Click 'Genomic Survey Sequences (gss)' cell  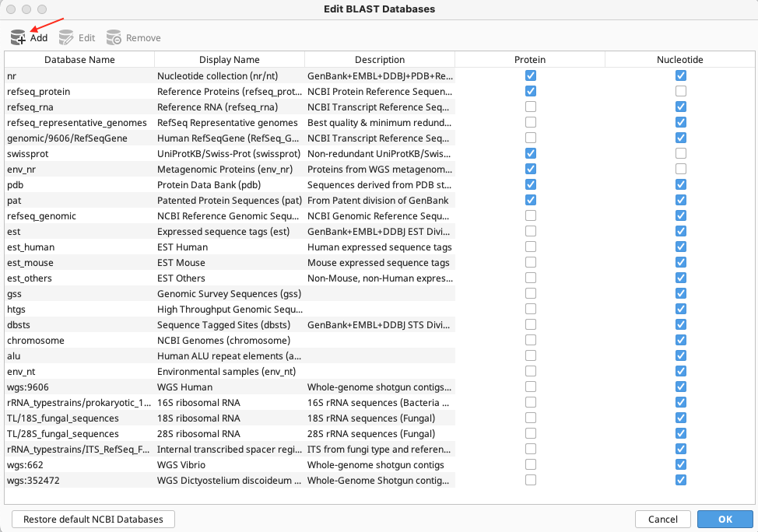coord(230,294)
